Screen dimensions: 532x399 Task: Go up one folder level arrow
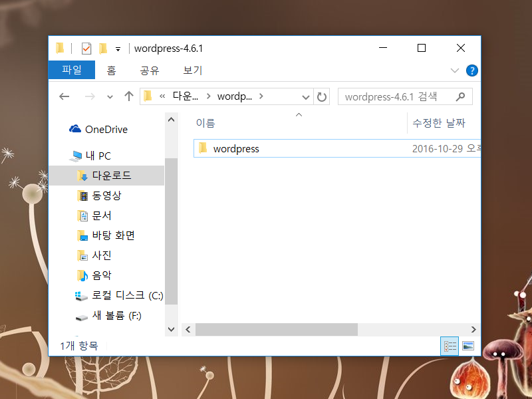(x=129, y=96)
